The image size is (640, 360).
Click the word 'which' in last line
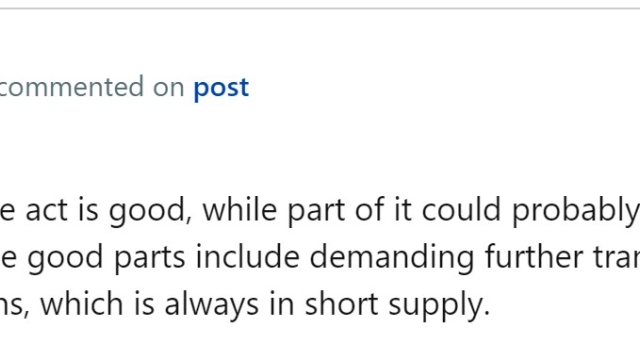click(x=81, y=304)
